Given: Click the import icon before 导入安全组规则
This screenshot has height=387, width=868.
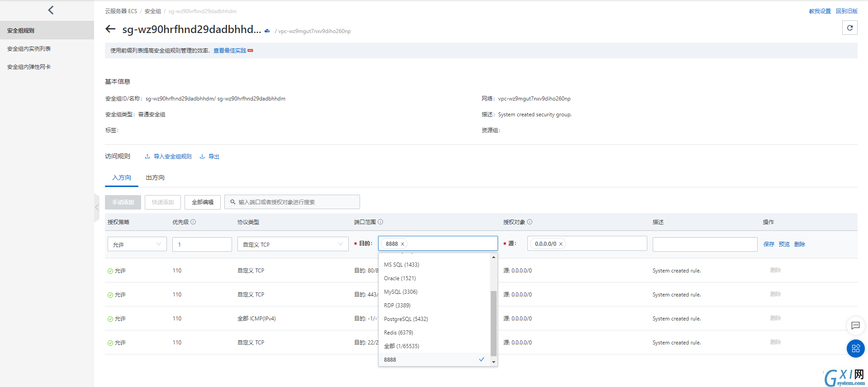Looking at the screenshot, I should [x=147, y=156].
